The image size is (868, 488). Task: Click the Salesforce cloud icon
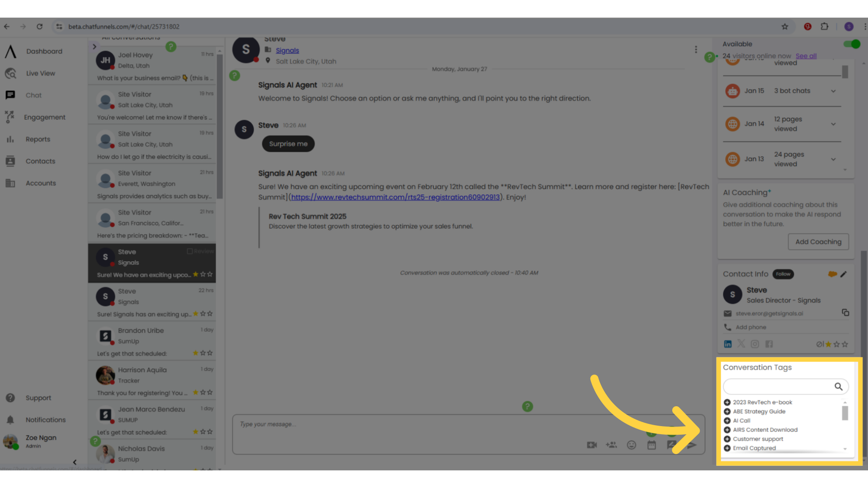coord(832,274)
